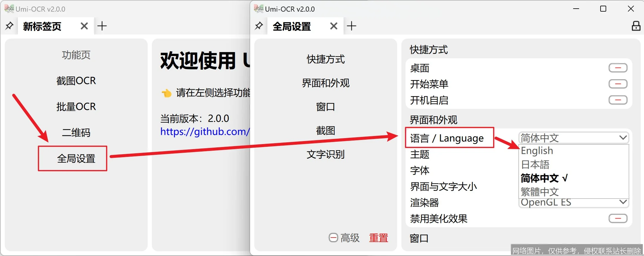Viewport: 644px width, 256px height.
Task: Add new tab beside 全局设置
Action: (x=351, y=26)
